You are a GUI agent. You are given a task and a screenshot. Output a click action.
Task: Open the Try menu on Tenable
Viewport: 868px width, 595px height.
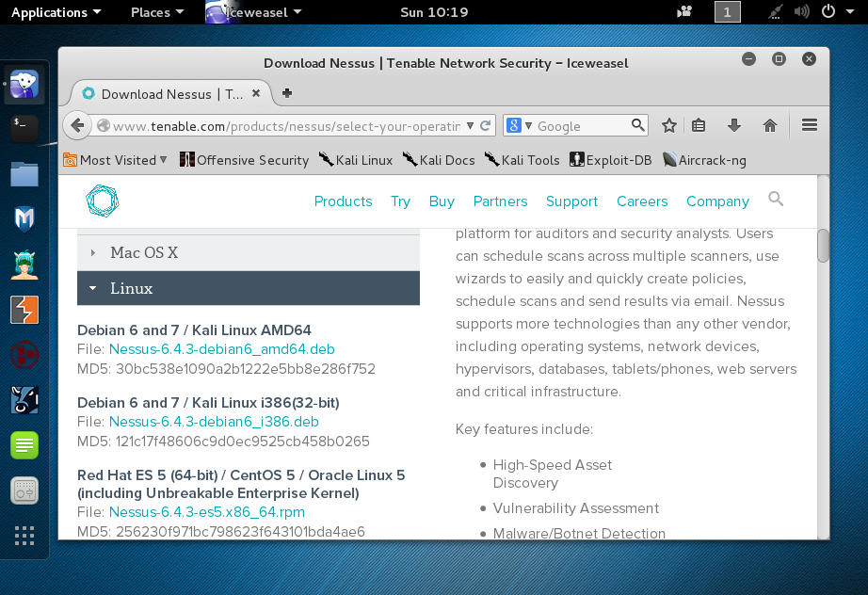coord(400,201)
